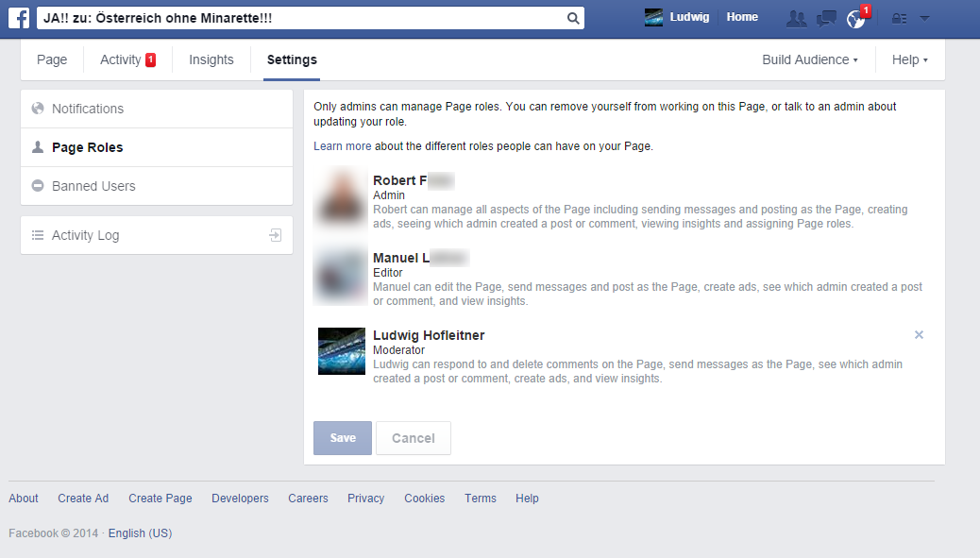
Task: Click the Editor role label
Action: 387,273
